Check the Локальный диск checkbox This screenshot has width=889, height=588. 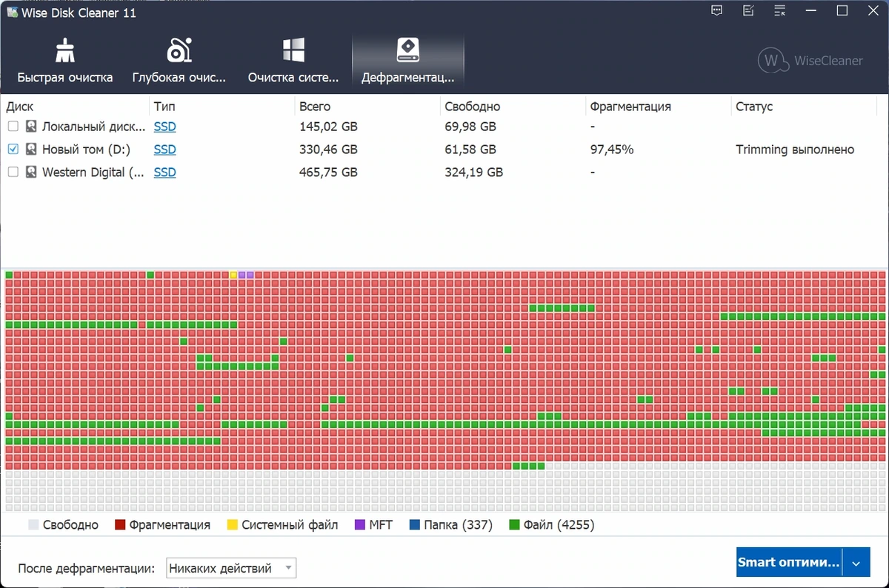13,127
